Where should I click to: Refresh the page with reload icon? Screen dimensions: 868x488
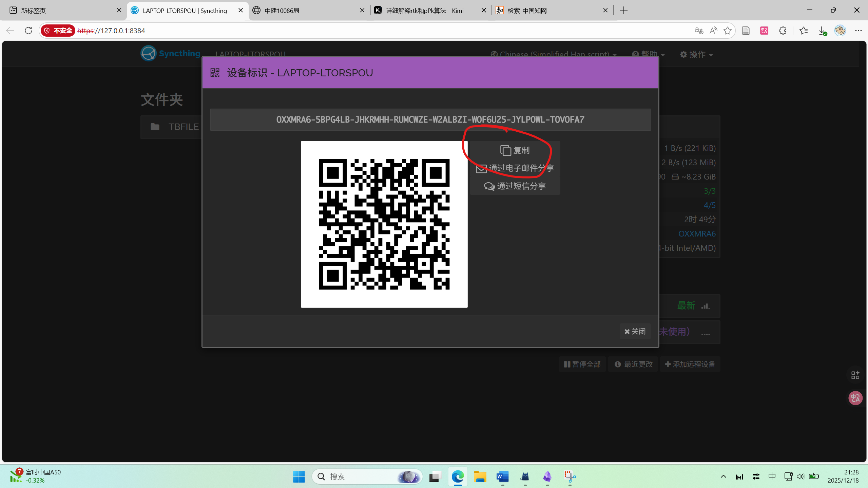(x=28, y=31)
